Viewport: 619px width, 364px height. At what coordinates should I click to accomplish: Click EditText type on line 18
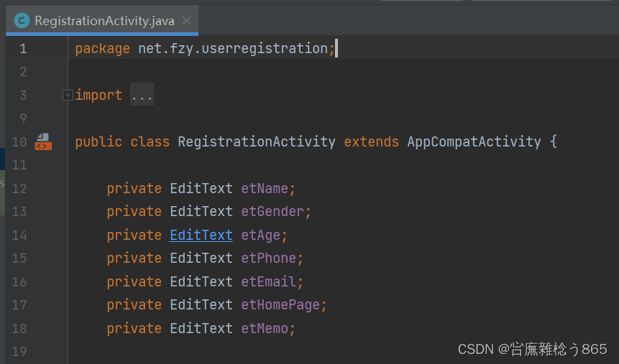(x=201, y=328)
